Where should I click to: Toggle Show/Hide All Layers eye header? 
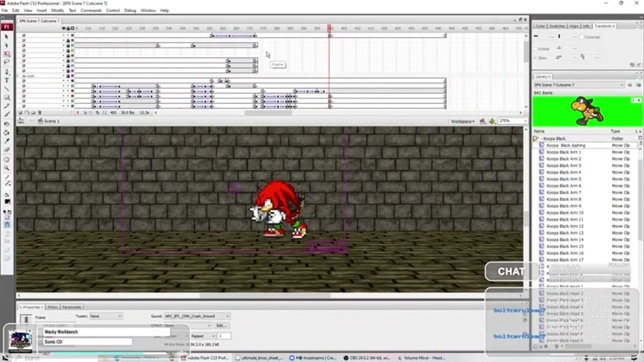click(x=64, y=28)
